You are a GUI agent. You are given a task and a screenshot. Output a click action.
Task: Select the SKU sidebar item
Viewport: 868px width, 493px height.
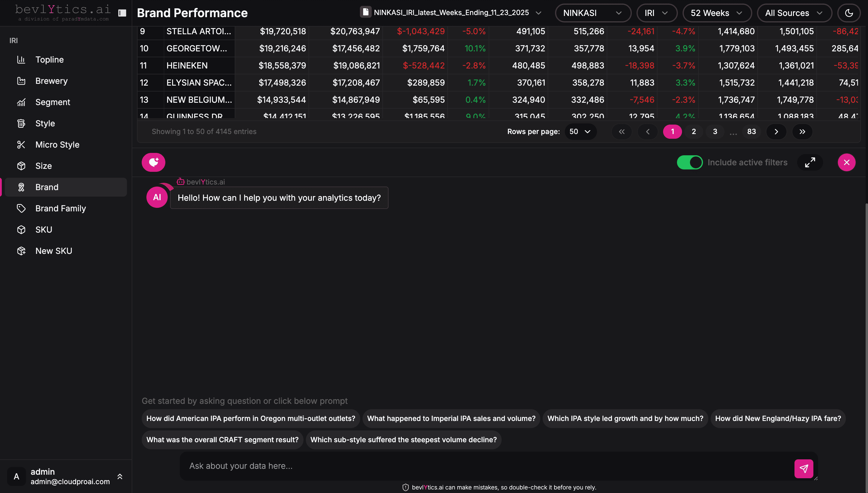point(44,230)
